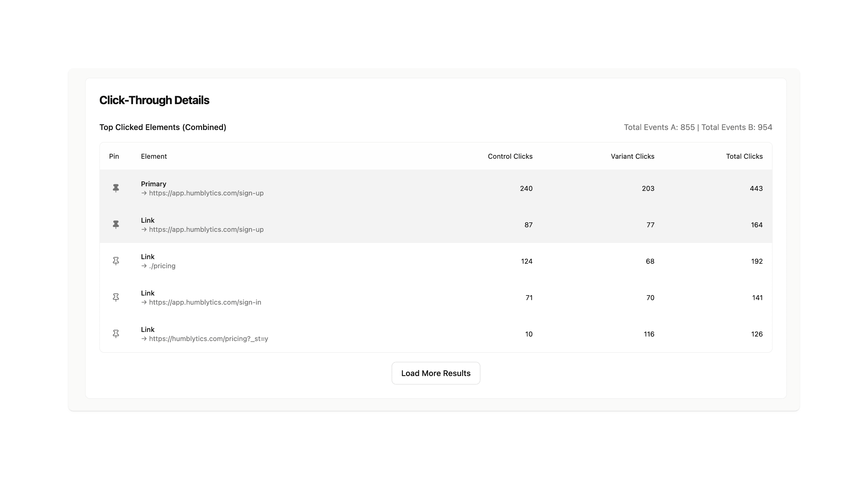Pin the sign-in link row
Image resolution: width=868 pixels, height=479 pixels.
point(116,297)
